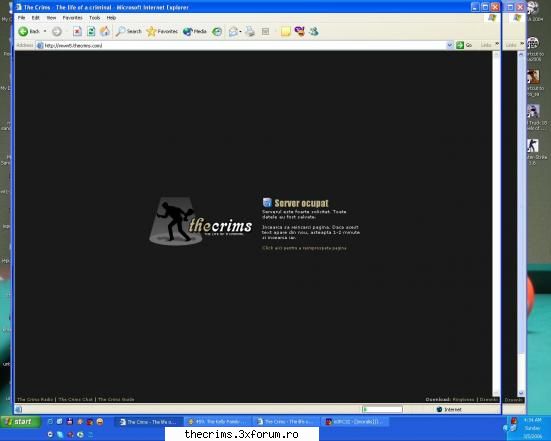Open The Crims Radio footer link
Viewport: 551px width, 441px height.
click(x=35, y=399)
